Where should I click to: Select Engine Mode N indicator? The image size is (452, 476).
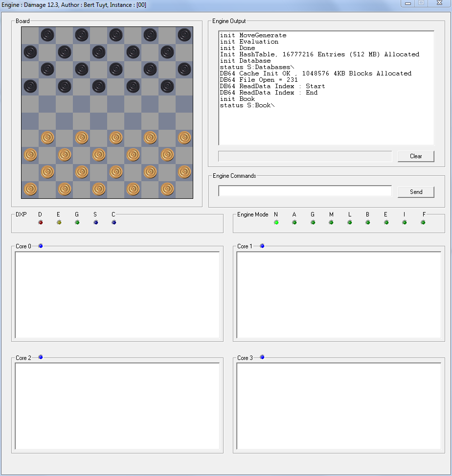[276, 222]
